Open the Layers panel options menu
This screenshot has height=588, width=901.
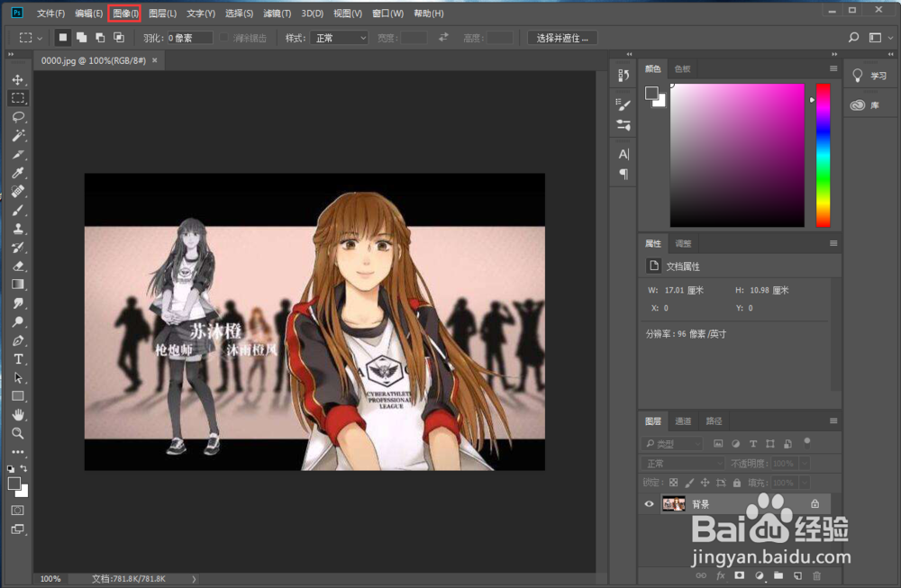coord(833,421)
